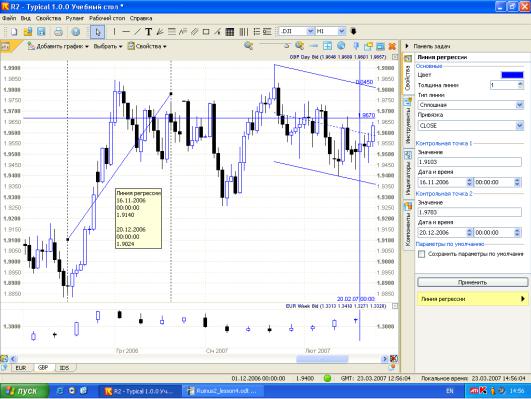531x399 pixels.
Task: Open the Добавить график dropdown
Action: (58, 46)
